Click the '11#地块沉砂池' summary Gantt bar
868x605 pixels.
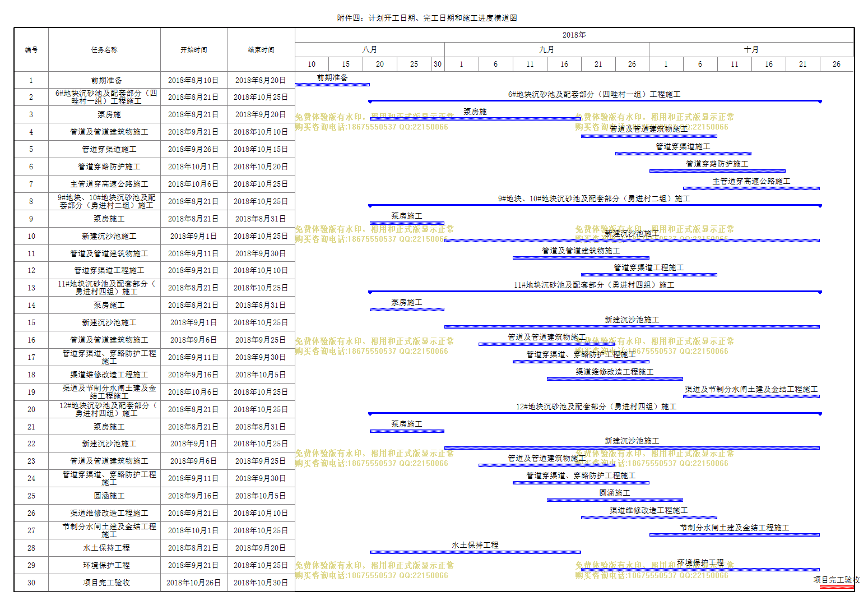(595, 292)
